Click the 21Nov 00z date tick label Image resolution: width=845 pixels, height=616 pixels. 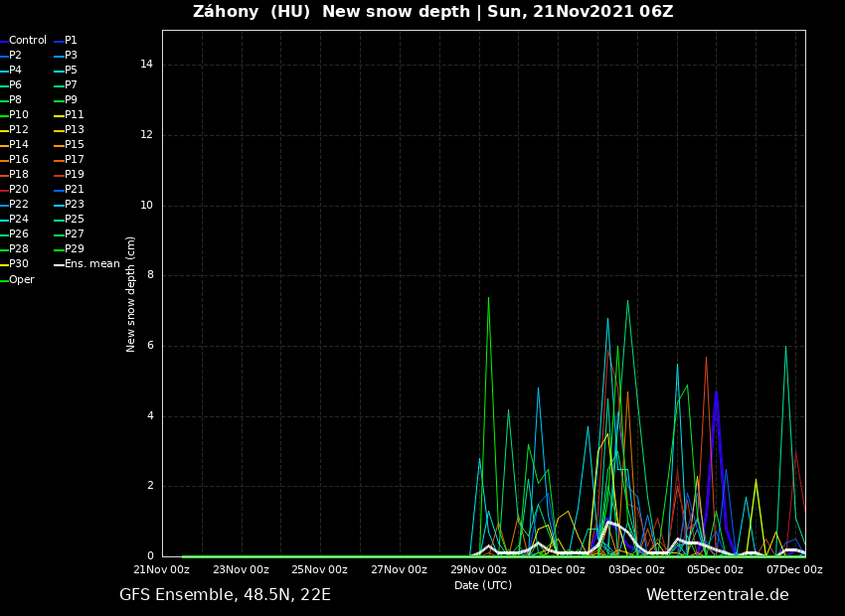coord(162,570)
